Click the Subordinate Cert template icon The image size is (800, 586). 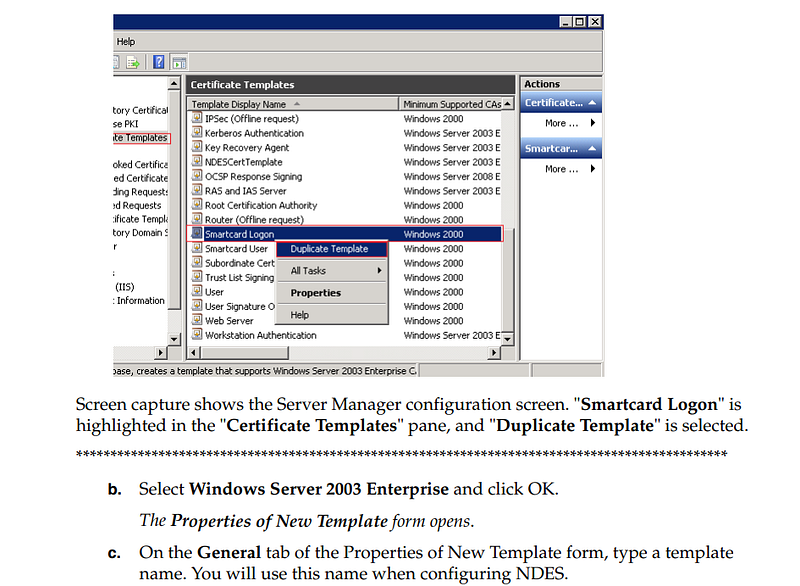point(197,262)
